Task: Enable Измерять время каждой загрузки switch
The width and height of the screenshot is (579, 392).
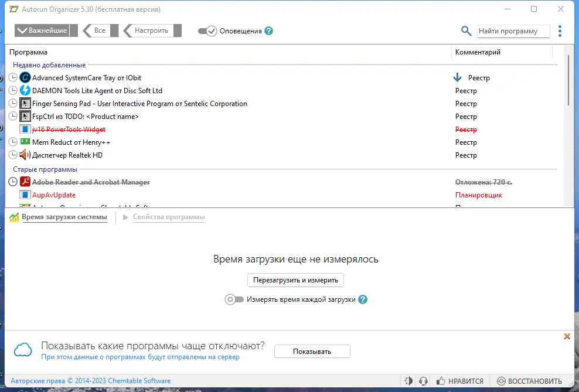Action: 234,299
